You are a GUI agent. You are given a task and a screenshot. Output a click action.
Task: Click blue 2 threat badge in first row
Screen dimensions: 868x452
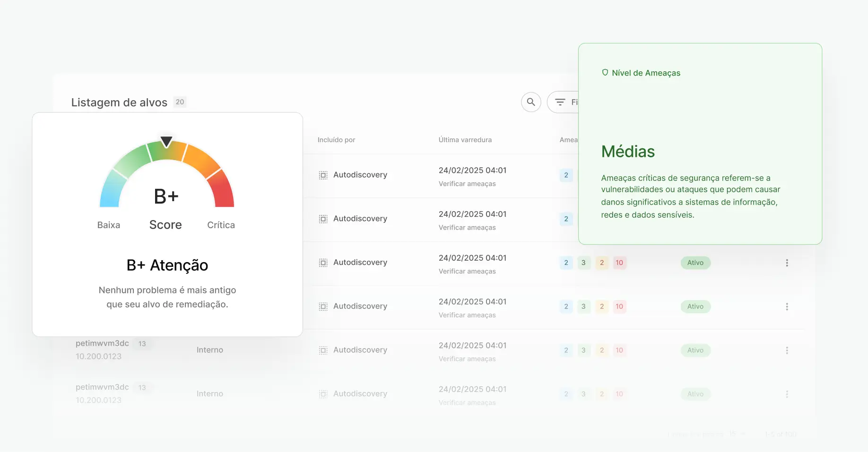[566, 175]
